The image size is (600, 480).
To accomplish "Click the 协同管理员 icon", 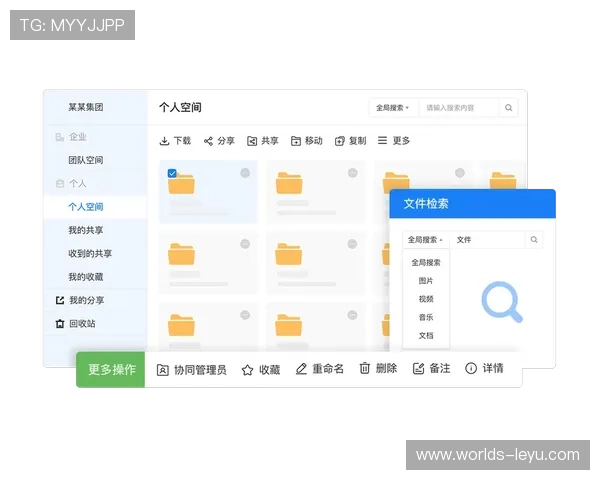I will [163, 370].
